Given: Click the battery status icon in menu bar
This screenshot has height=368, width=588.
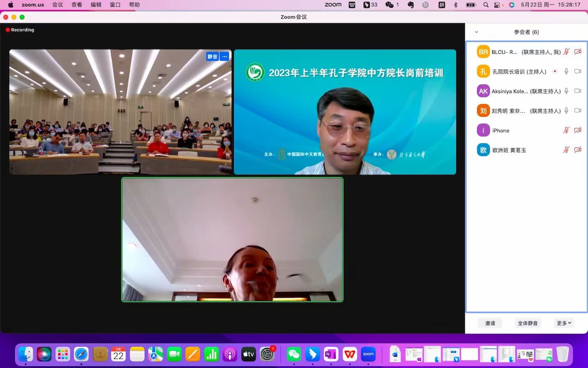Looking at the screenshot, I should tap(471, 5).
